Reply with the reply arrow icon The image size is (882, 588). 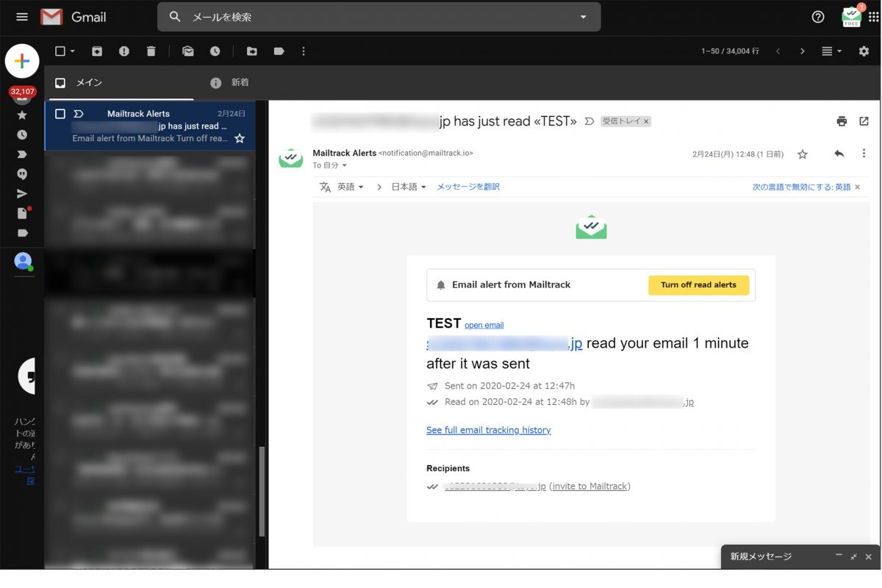click(x=839, y=154)
